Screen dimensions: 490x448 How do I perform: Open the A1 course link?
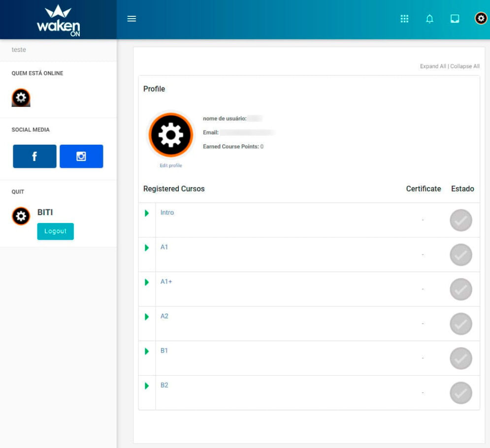pos(164,247)
